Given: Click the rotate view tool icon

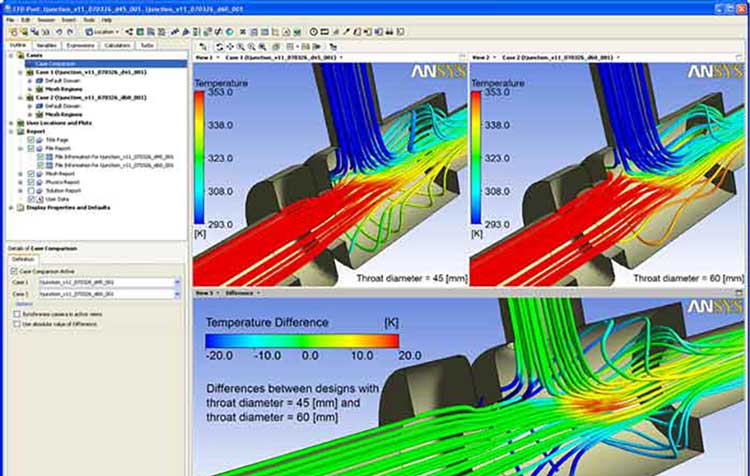Looking at the screenshot, I should 219,46.
